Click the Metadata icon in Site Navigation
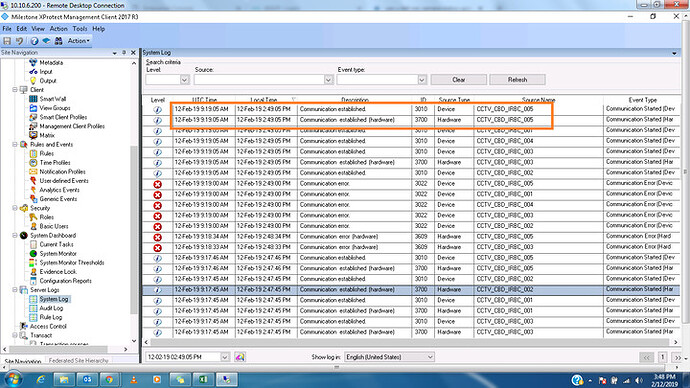 coord(33,62)
